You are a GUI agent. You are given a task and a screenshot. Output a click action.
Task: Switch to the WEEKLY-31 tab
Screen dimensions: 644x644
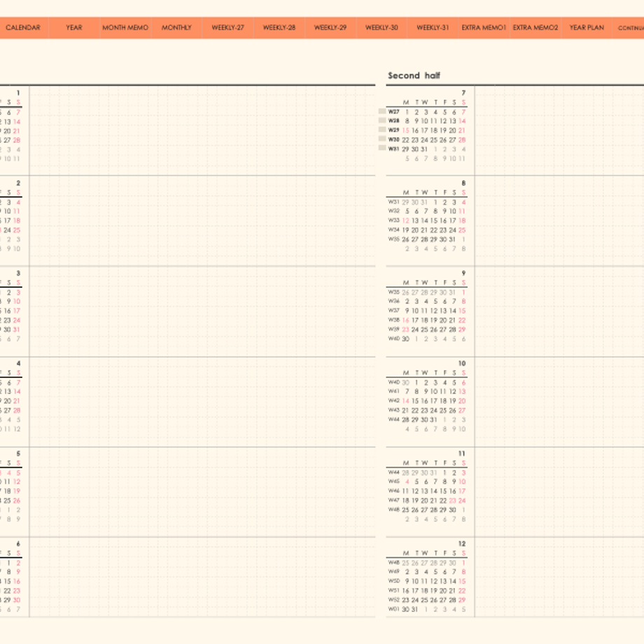tap(433, 27)
